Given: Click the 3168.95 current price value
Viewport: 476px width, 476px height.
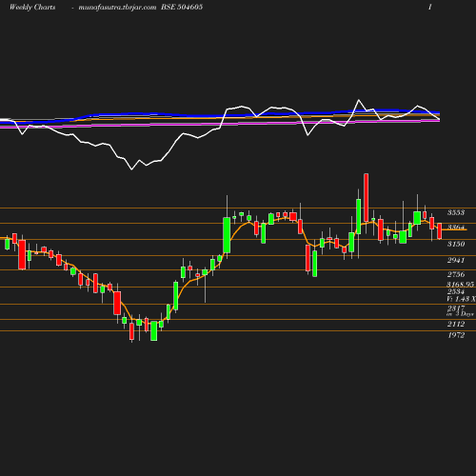Looking at the screenshot, I should [461, 284].
